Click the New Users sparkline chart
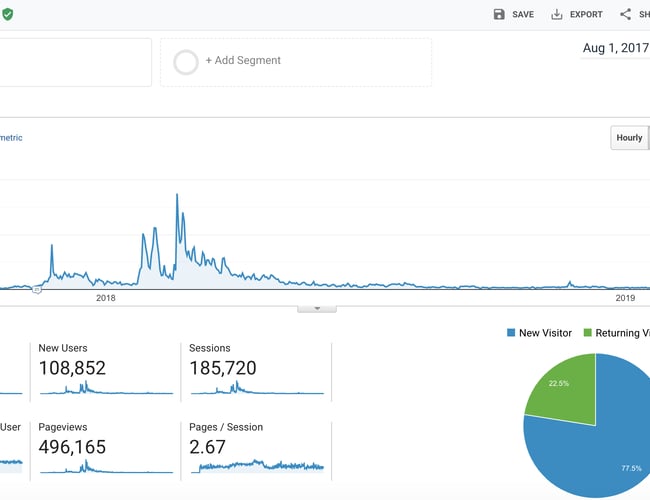The image size is (650, 500). click(105, 391)
